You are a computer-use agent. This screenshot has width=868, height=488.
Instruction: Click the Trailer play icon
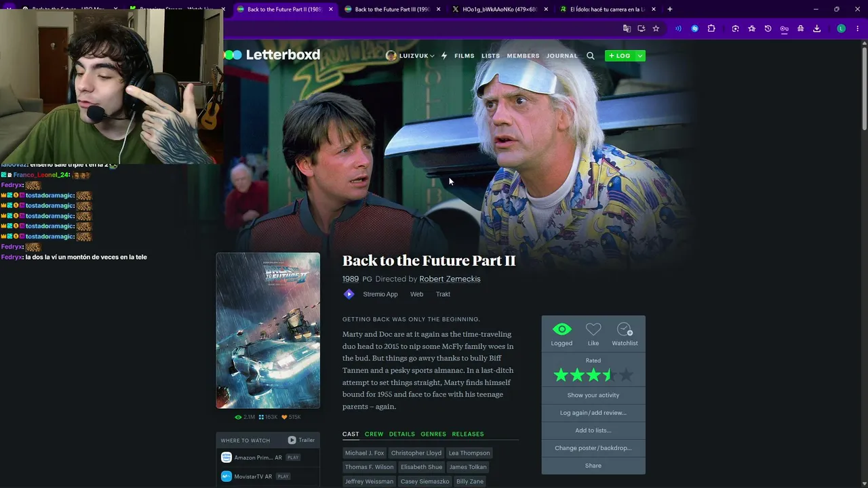(292, 440)
